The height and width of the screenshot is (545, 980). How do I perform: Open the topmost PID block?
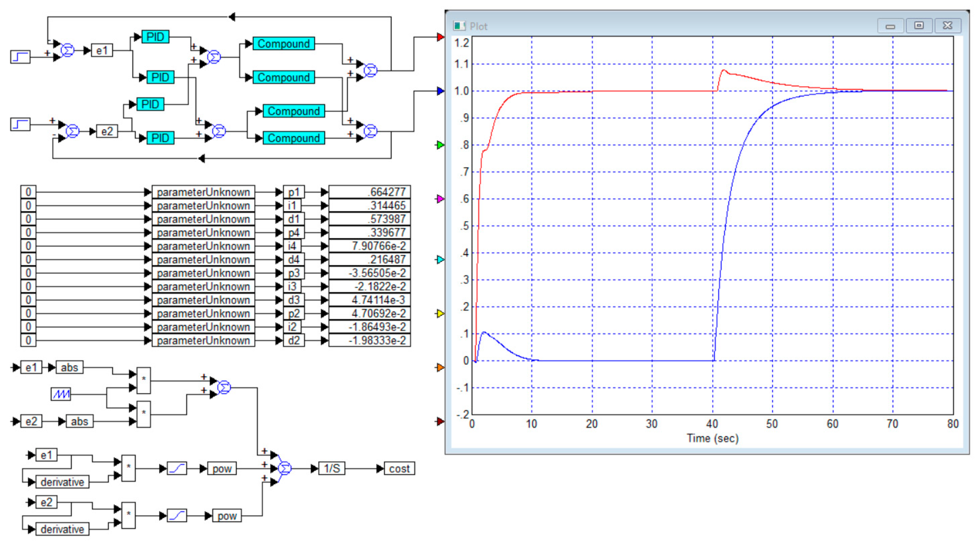coord(155,37)
